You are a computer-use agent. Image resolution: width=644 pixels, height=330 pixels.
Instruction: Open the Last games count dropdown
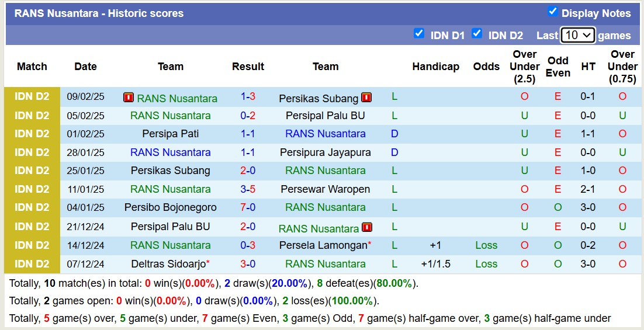(x=577, y=35)
